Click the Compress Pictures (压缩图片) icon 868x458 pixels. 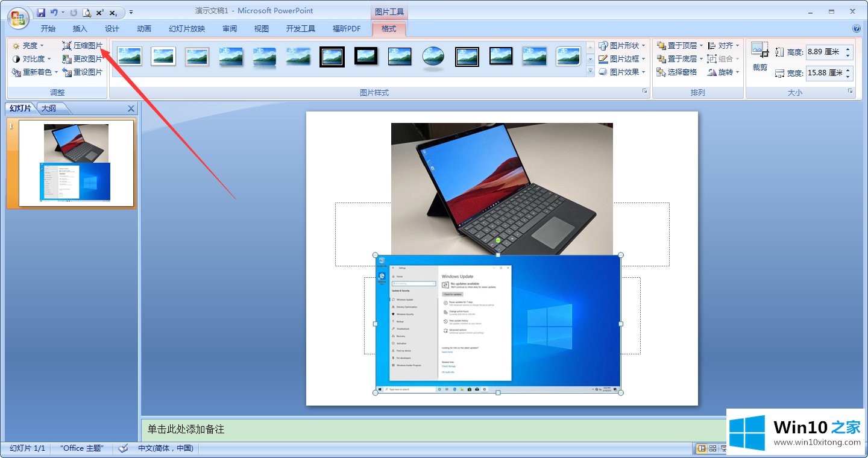coord(67,46)
